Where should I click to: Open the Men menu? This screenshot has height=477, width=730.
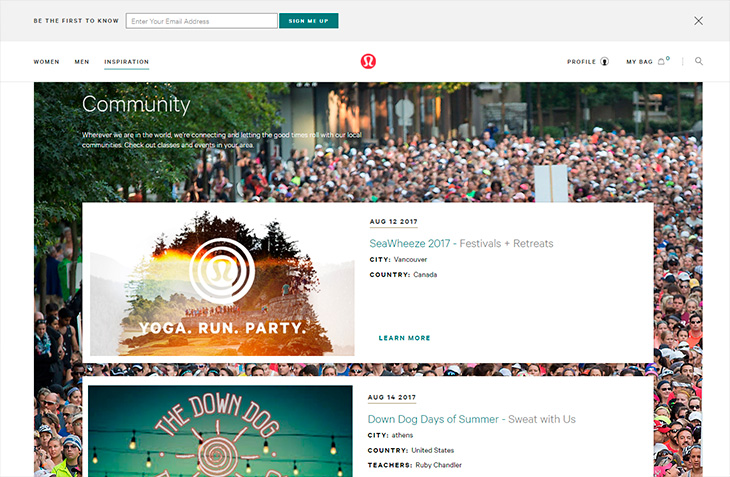[82, 61]
